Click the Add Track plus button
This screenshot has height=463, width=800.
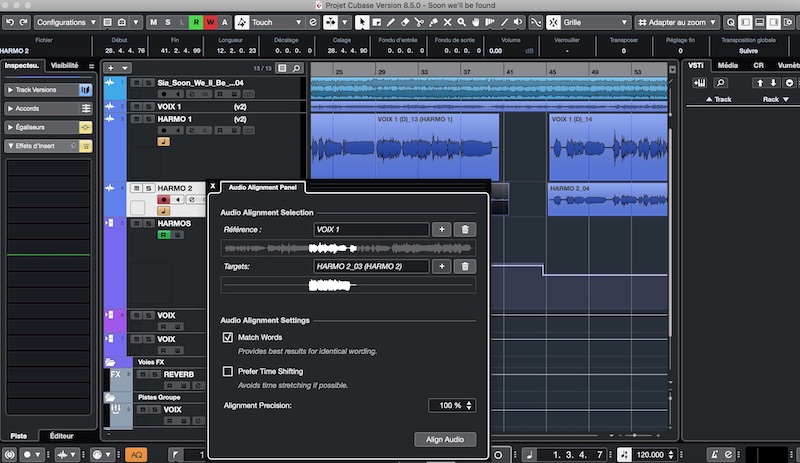click(111, 68)
